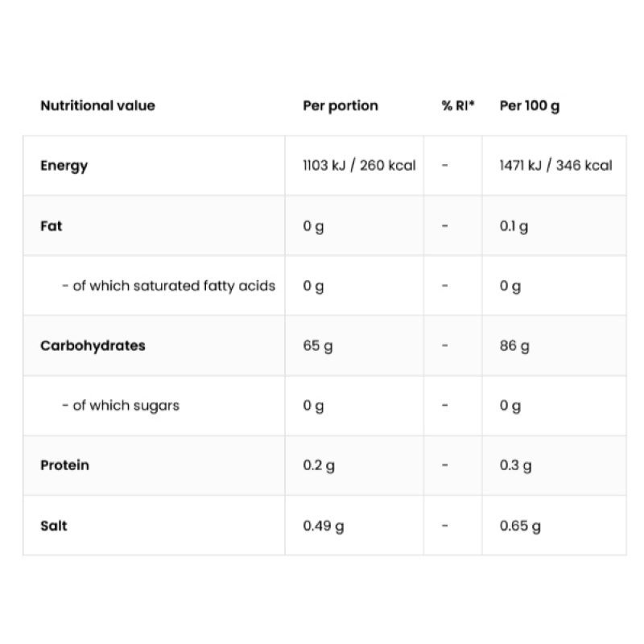This screenshot has height=644, width=644.
Task: Click the Energy row label
Action: pyautogui.click(x=64, y=166)
